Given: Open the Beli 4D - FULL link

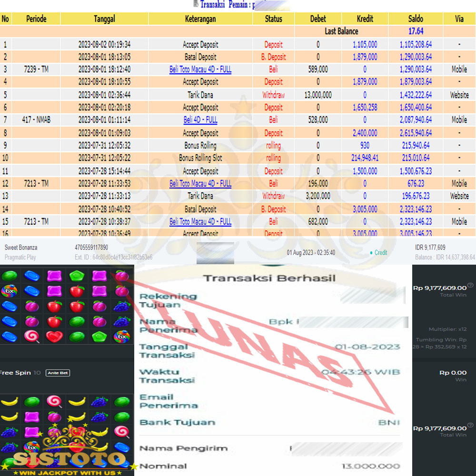Looking at the screenshot, I should (200, 120).
